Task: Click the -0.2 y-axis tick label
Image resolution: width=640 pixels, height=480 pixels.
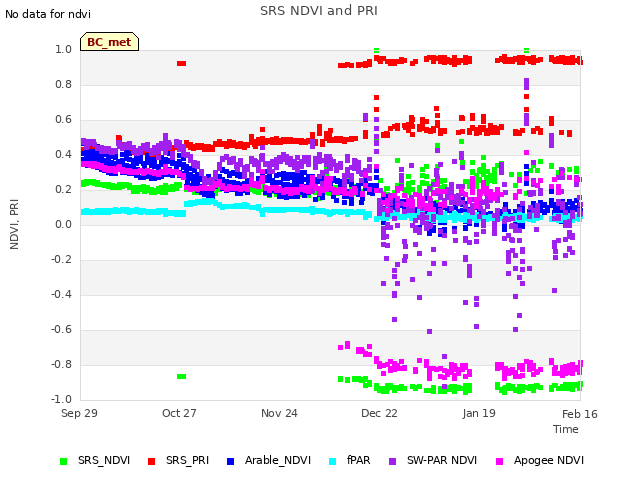Action: (61, 260)
